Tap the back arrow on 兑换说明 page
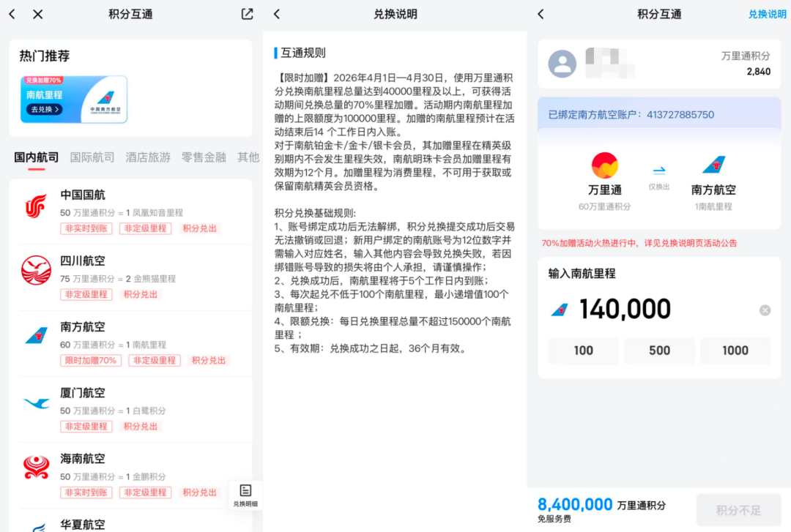The width and height of the screenshot is (791, 532). tap(276, 14)
